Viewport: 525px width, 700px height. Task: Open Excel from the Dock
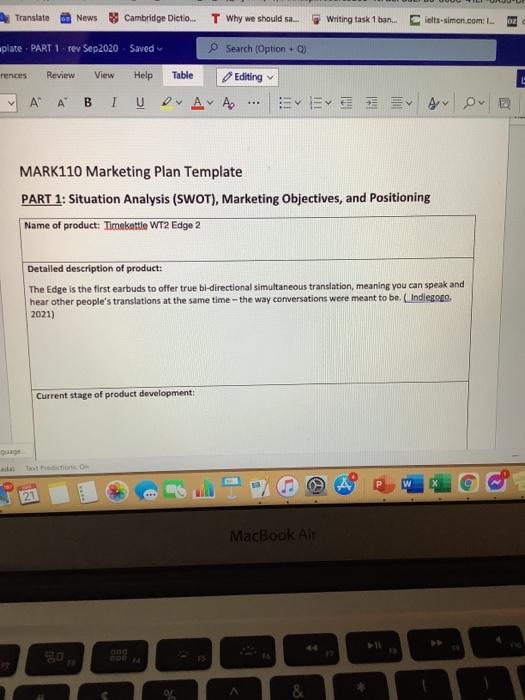[439, 484]
